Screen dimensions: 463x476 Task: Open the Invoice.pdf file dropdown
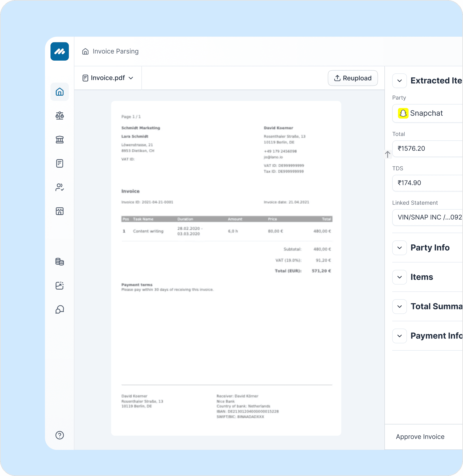coord(108,78)
